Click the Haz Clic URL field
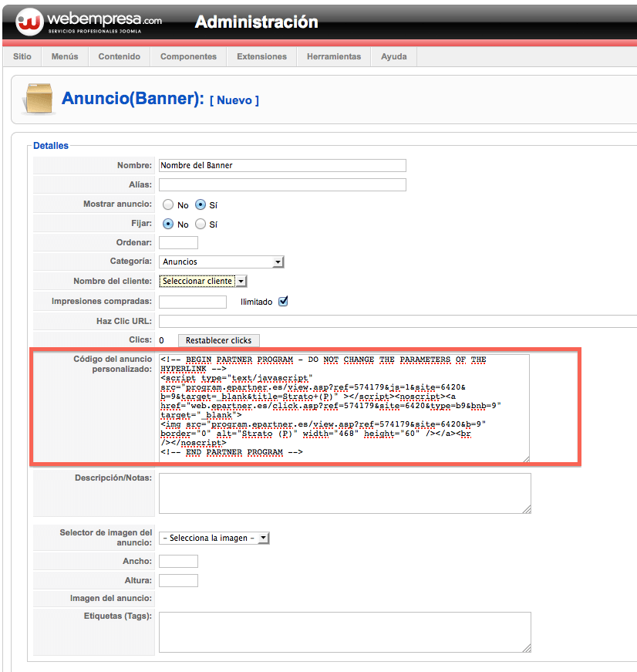Image resolution: width=637 pixels, height=672 pixels. [397, 321]
